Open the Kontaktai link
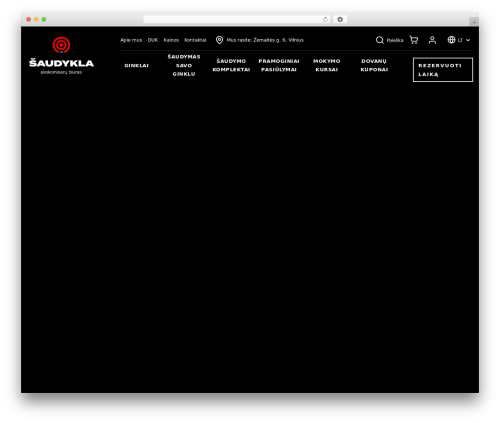The height and width of the screenshot is (423, 500). (x=195, y=40)
